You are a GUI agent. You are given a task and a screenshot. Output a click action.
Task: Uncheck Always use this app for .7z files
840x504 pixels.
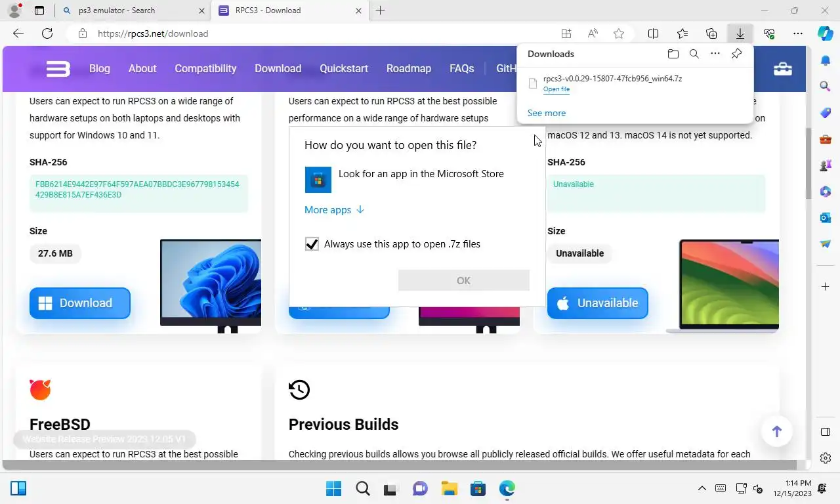(x=312, y=244)
